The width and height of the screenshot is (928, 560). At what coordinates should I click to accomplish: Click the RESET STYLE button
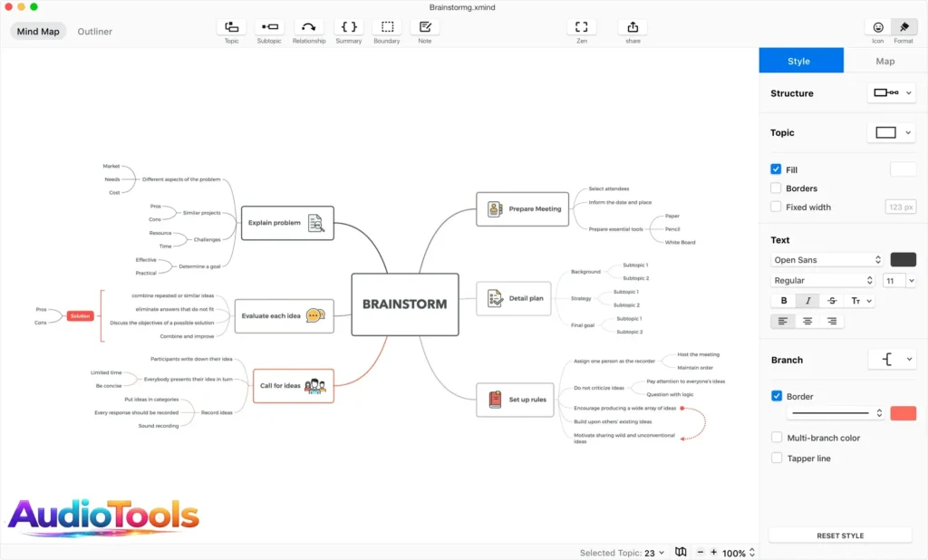coord(840,535)
